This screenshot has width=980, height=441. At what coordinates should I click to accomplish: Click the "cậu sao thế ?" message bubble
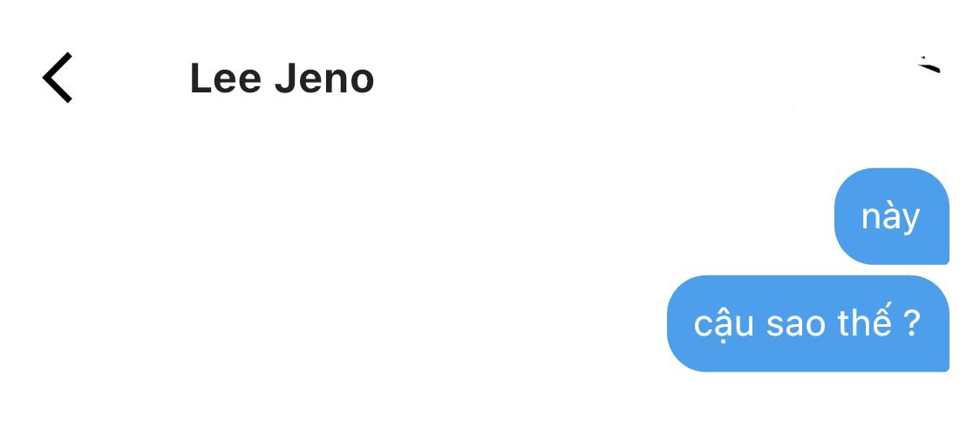tap(807, 323)
